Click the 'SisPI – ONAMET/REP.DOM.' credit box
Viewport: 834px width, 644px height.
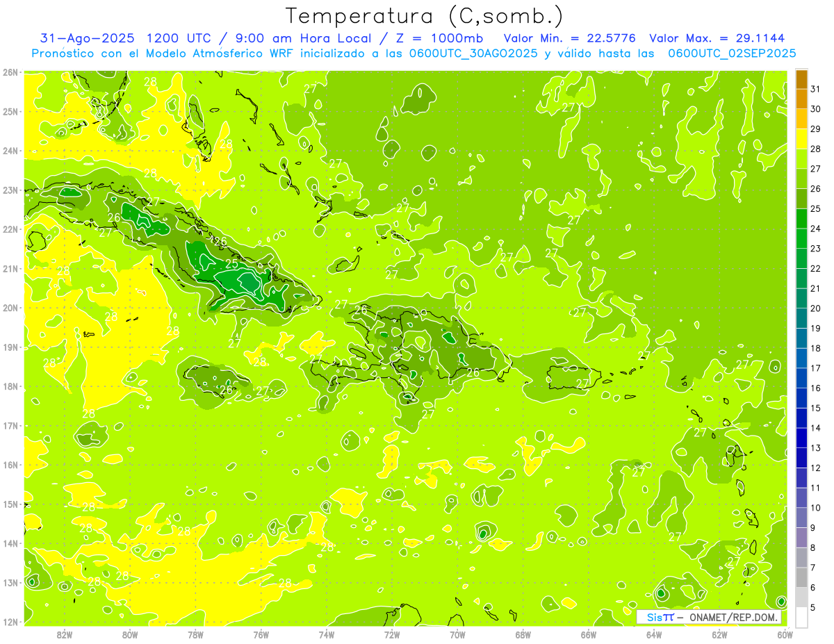(709, 618)
